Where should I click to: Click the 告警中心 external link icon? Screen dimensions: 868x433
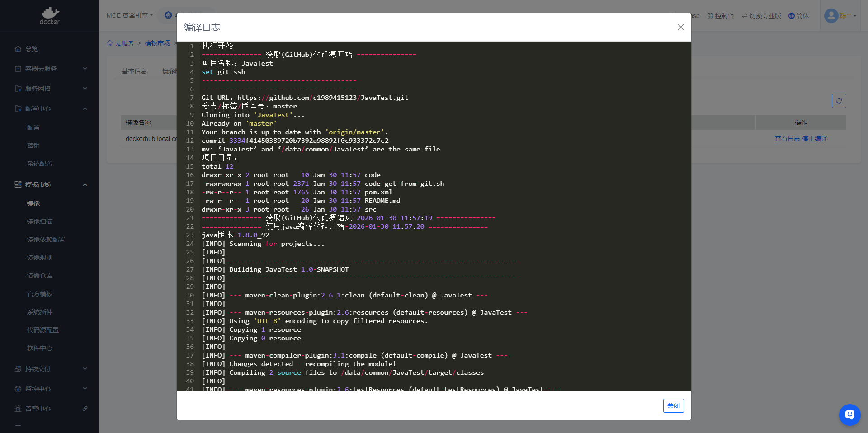click(x=85, y=409)
